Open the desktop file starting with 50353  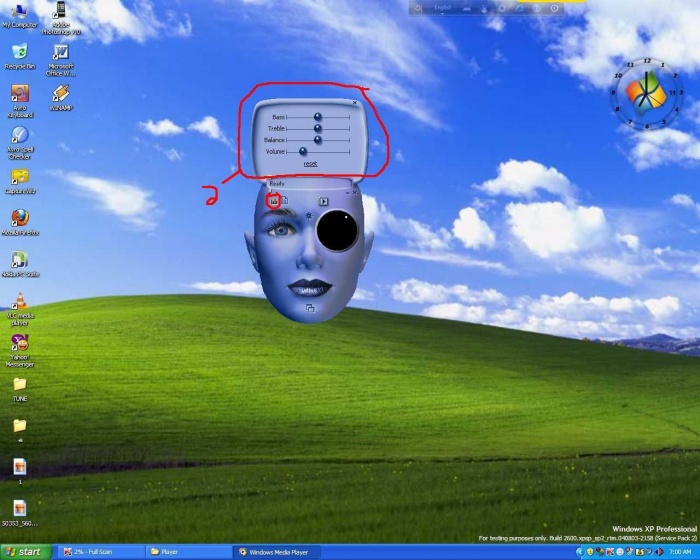point(20,513)
